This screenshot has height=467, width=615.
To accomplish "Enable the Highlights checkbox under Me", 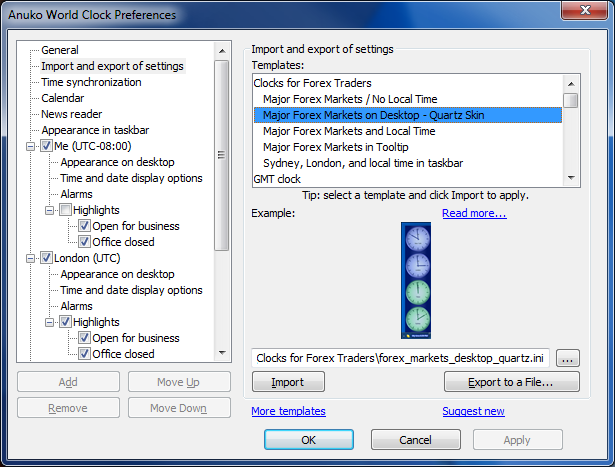I will tap(66, 210).
